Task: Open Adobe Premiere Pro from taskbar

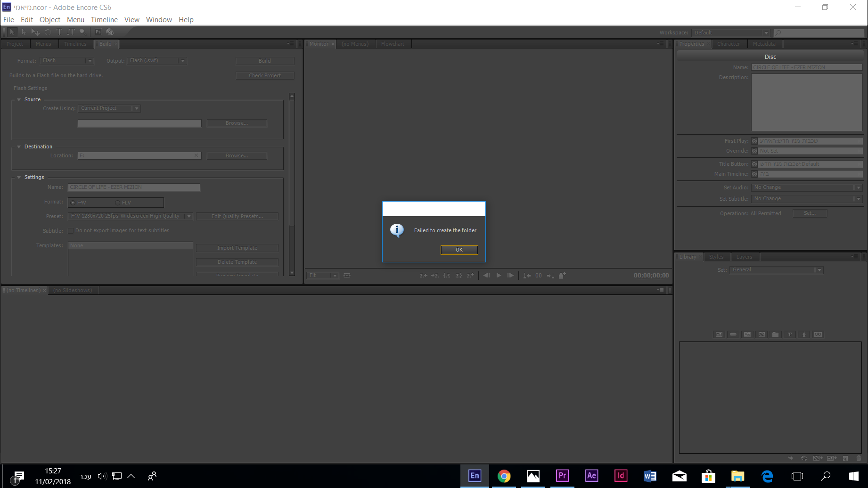Action: 562,476
